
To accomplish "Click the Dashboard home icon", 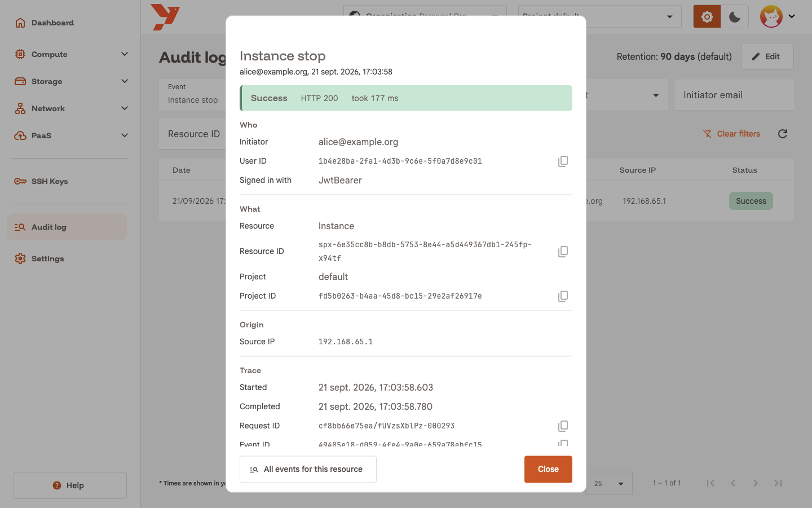I will click(x=20, y=23).
